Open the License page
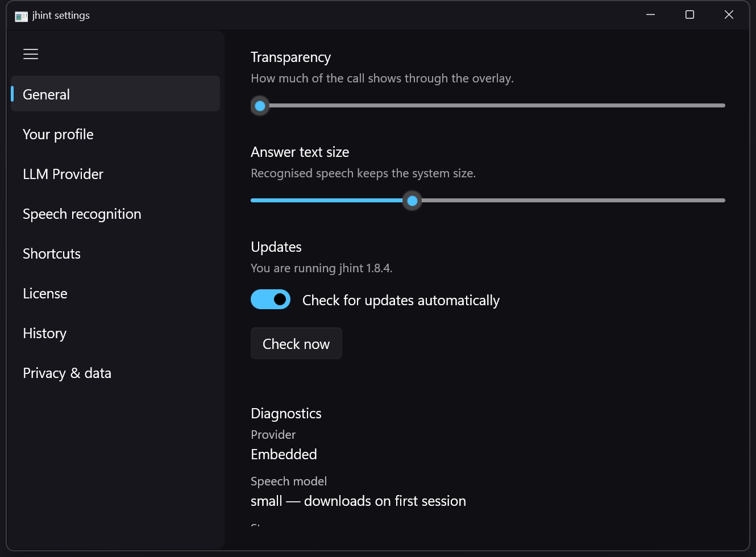 click(x=115, y=293)
